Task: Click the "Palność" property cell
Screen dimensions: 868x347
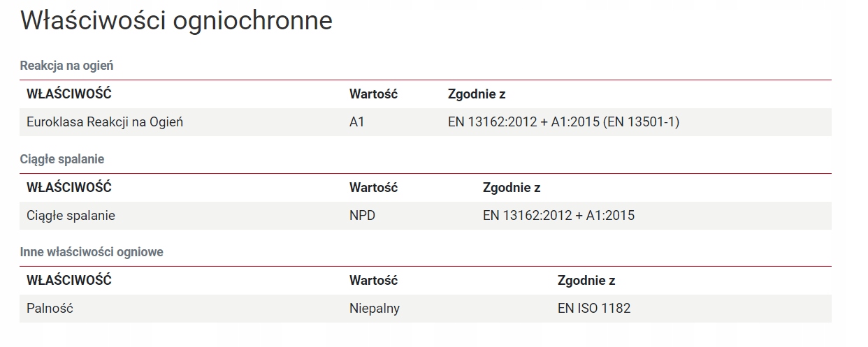Action: pos(50,308)
